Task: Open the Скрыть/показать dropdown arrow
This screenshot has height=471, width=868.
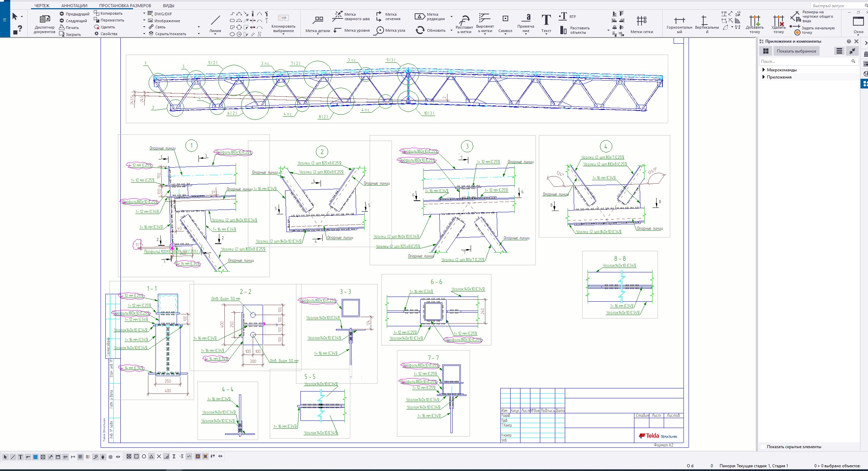Action: pyautogui.click(x=199, y=34)
